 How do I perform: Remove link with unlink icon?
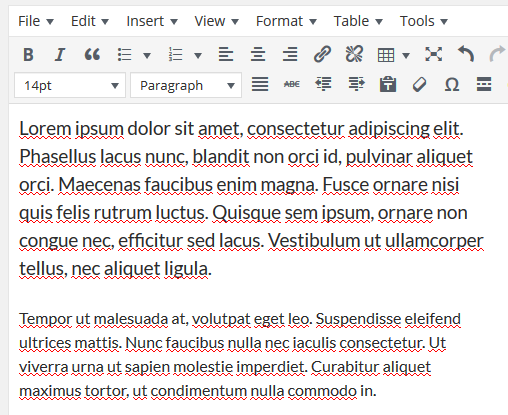click(354, 54)
